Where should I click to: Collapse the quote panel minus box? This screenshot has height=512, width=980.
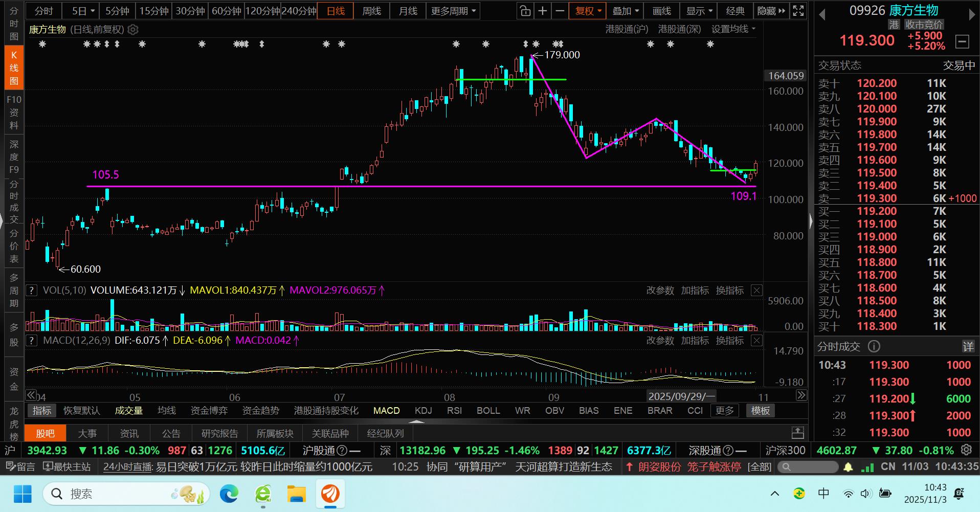click(962, 41)
